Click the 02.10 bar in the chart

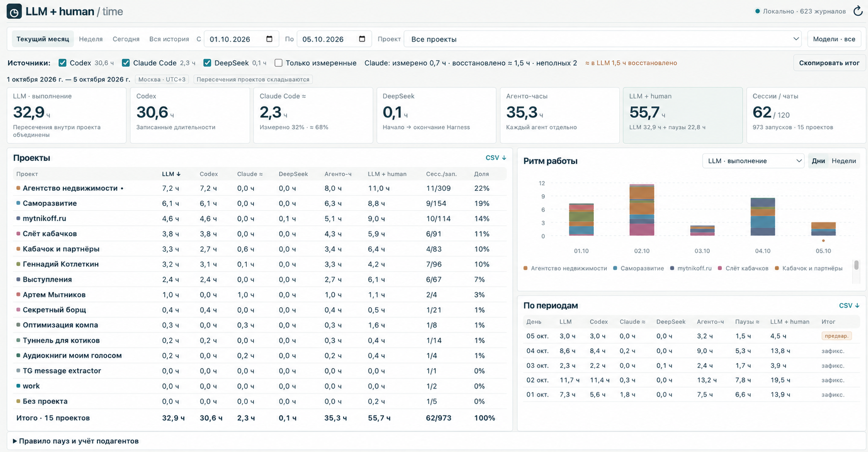click(x=642, y=210)
